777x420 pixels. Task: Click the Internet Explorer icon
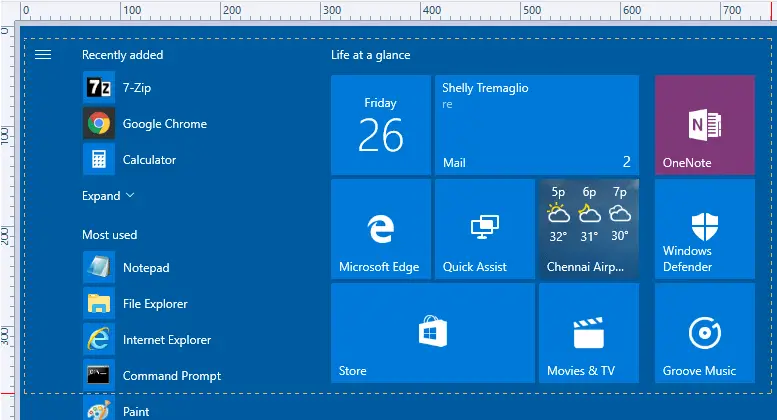click(99, 339)
